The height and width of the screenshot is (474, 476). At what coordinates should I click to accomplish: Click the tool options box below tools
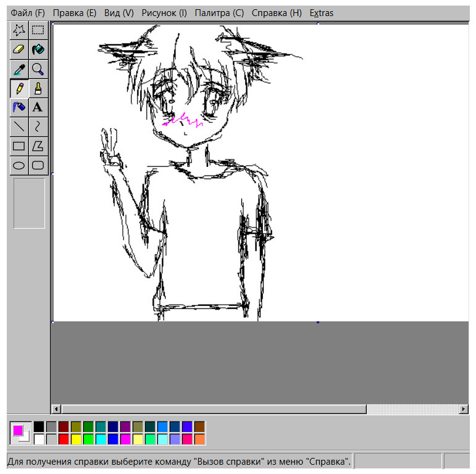(29, 203)
